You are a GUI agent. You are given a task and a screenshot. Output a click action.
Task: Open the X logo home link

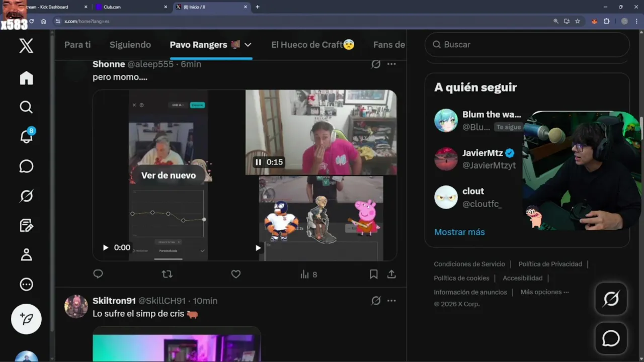point(26,46)
